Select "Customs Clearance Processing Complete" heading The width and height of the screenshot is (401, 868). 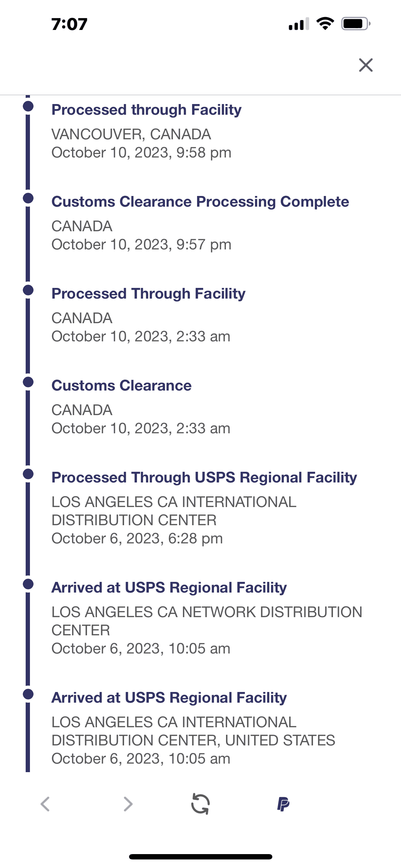200,202
